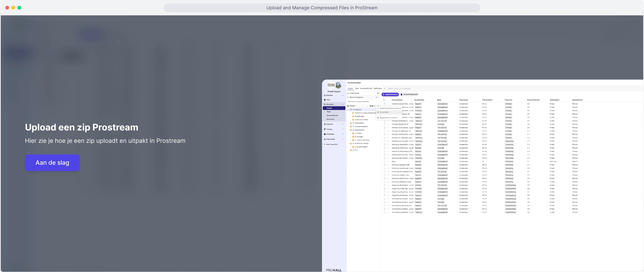Open row menu for Voorbereiding_V&G_Plan.docx

pos(388,206)
